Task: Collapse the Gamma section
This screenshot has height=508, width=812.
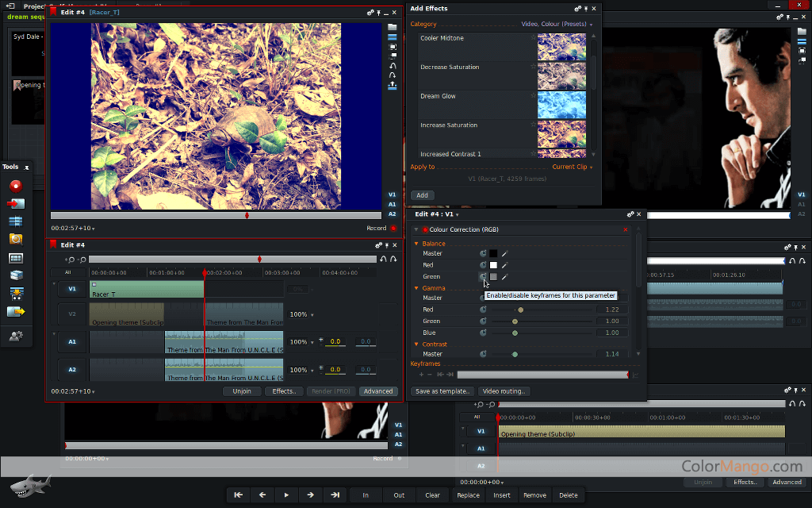Action: click(x=416, y=288)
